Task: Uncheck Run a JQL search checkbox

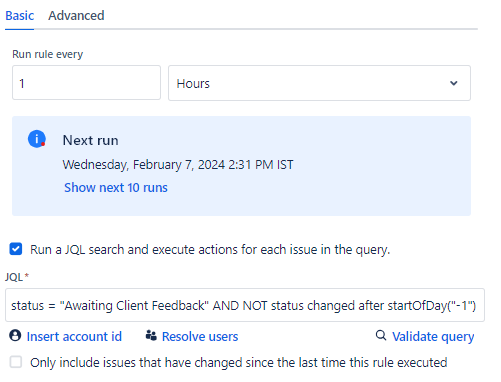Action: coord(16,249)
